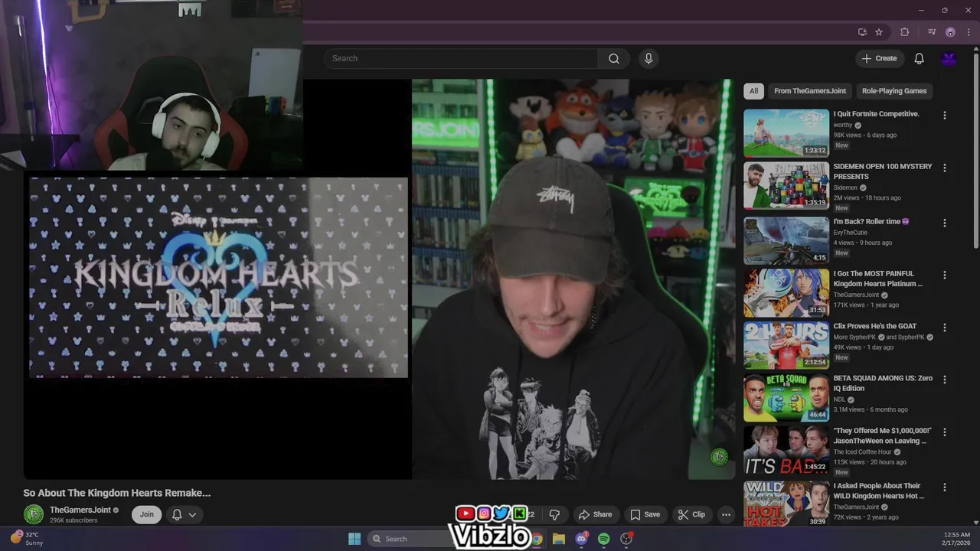
Task: Open 'I'm Back? Roller time' thumbnail
Action: (x=786, y=240)
